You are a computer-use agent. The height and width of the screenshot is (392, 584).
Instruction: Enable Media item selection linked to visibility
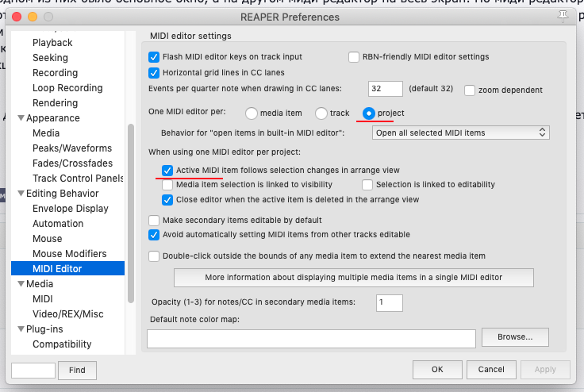pyautogui.click(x=167, y=185)
